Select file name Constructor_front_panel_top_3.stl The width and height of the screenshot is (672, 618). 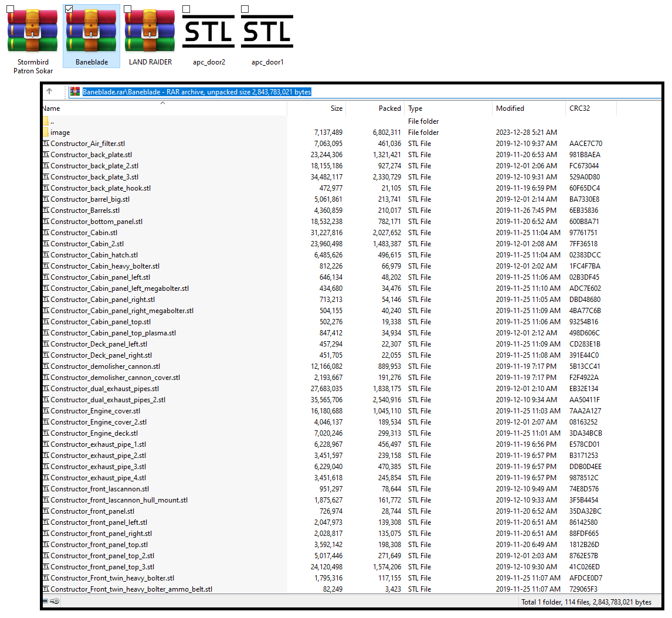coord(103,567)
